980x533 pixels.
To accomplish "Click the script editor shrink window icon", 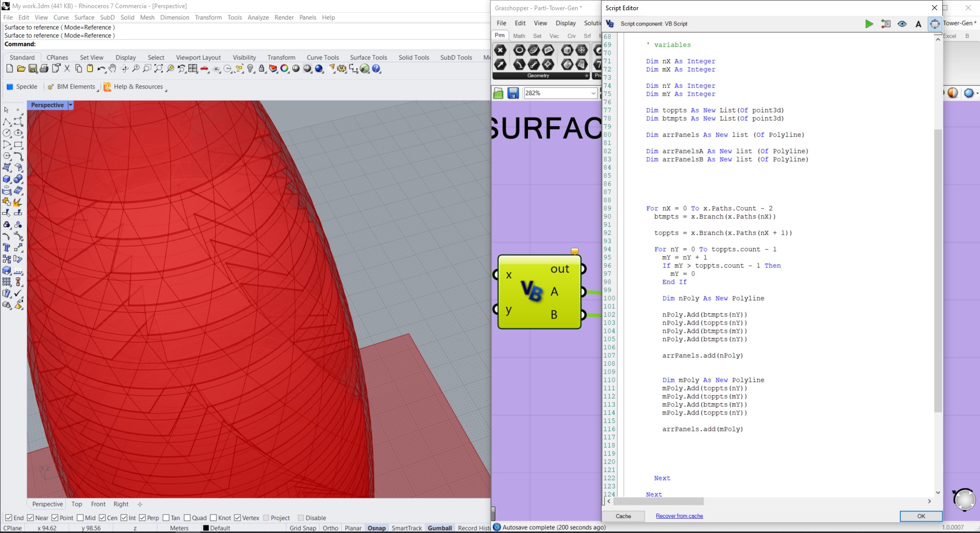I will (935, 24).
